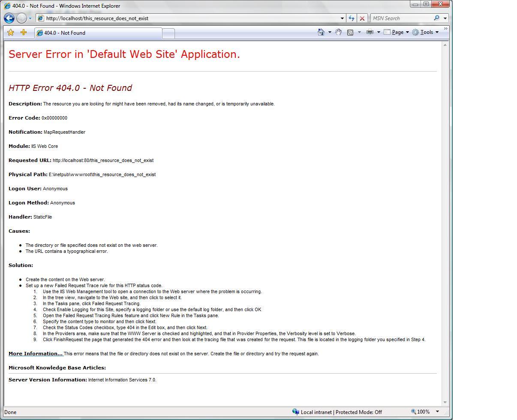Stop page loading with red X icon

(362, 18)
